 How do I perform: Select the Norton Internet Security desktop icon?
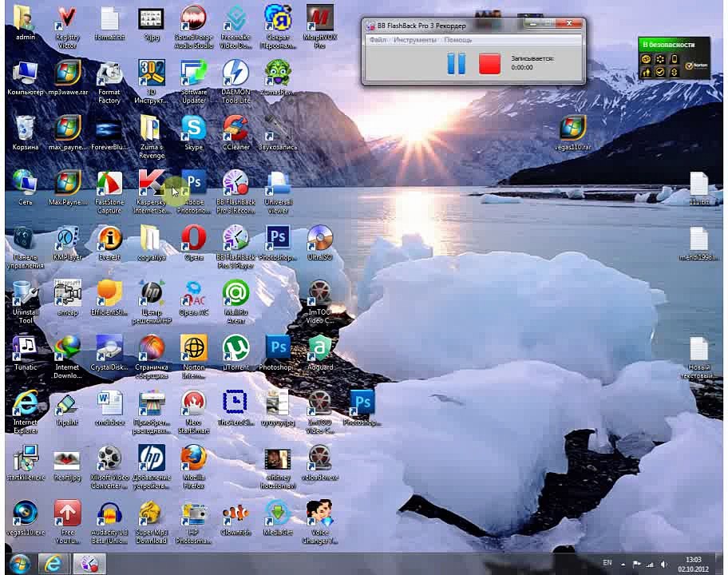point(194,357)
